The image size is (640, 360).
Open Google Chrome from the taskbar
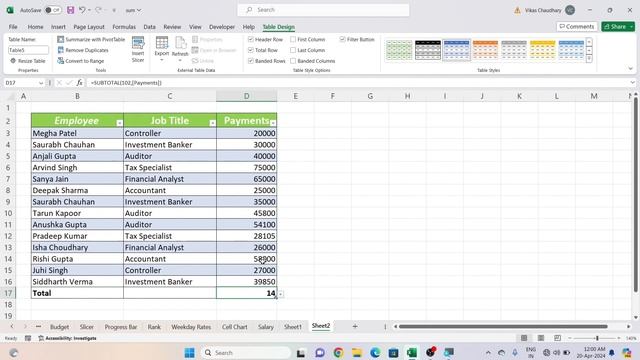[338, 353]
